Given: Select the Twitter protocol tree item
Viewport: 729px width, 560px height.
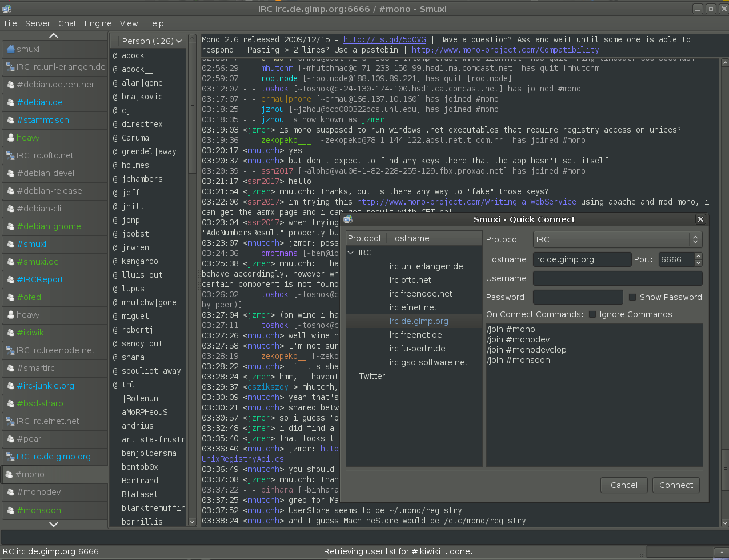Looking at the screenshot, I should (372, 376).
